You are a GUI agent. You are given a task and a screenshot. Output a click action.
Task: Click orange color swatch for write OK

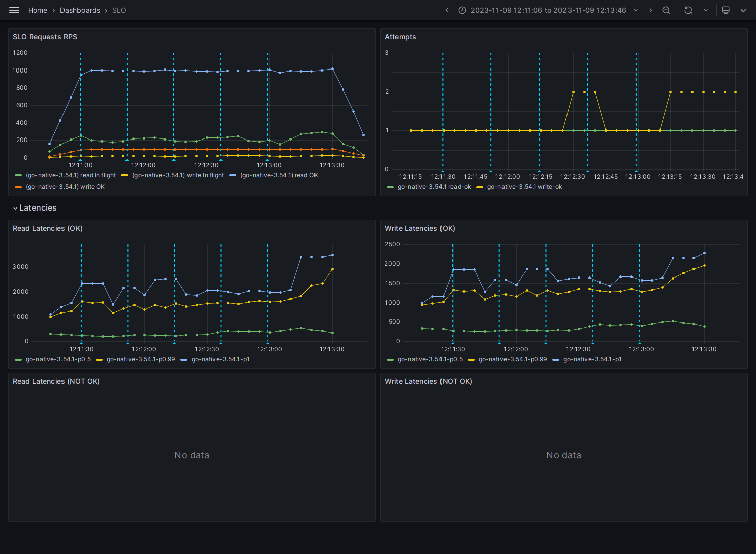[x=18, y=187]
